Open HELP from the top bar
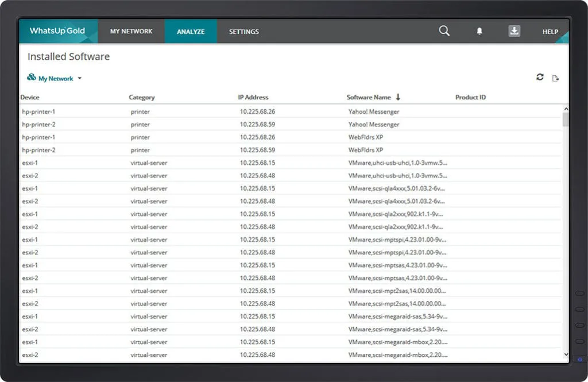 (x=550, y=32)
